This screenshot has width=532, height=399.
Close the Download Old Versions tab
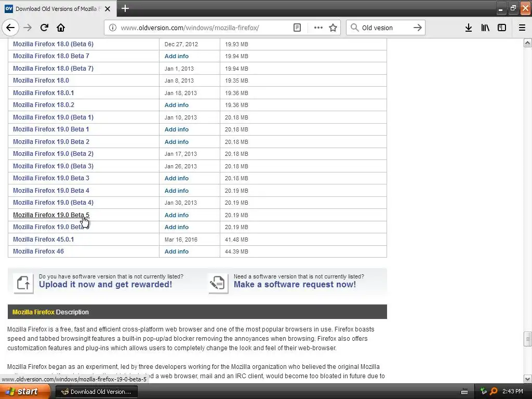tap(108, 9)
